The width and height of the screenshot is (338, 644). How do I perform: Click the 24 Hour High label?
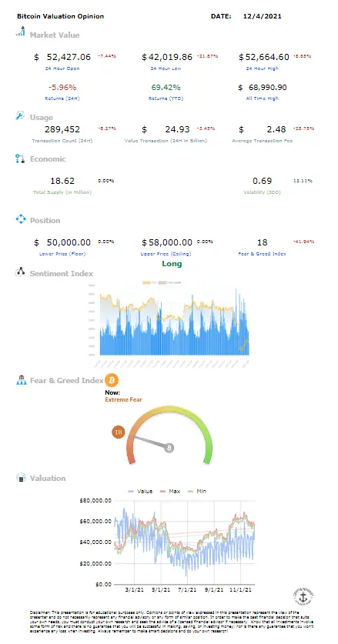pos(263,68)
